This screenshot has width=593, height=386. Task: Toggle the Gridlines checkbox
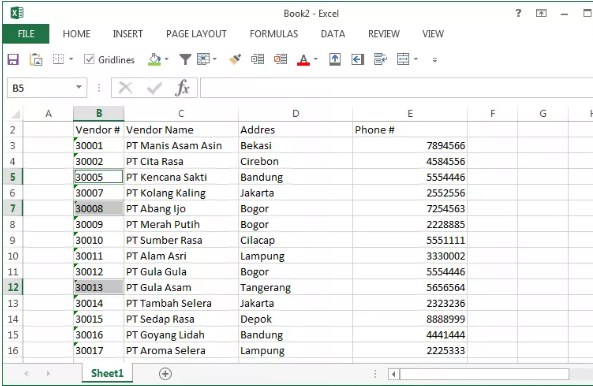pyautogui.click(x=89, y=59)
